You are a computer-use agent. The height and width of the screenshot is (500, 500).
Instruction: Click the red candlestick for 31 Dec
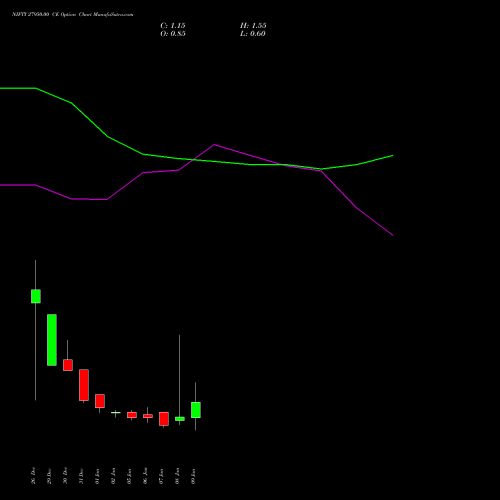[84, 385]
